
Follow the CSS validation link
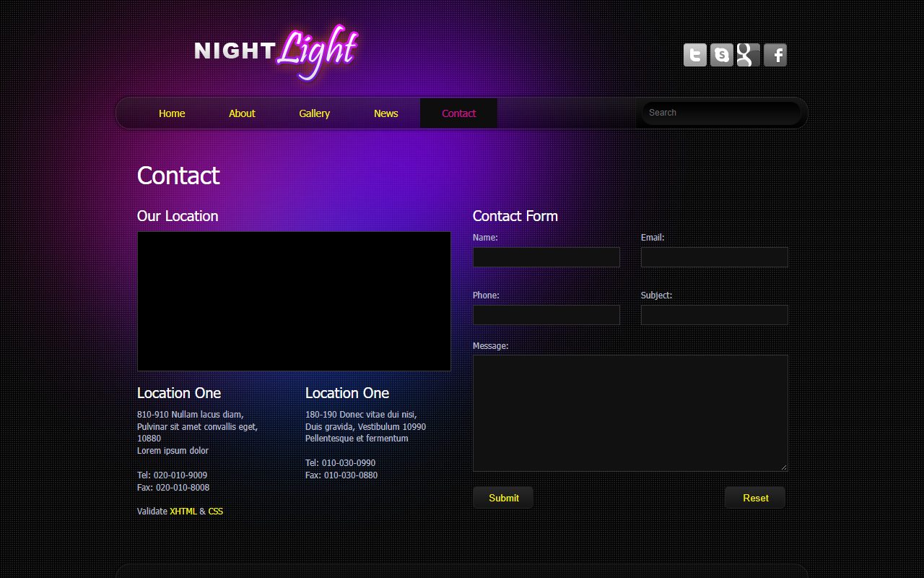point(216,512)
